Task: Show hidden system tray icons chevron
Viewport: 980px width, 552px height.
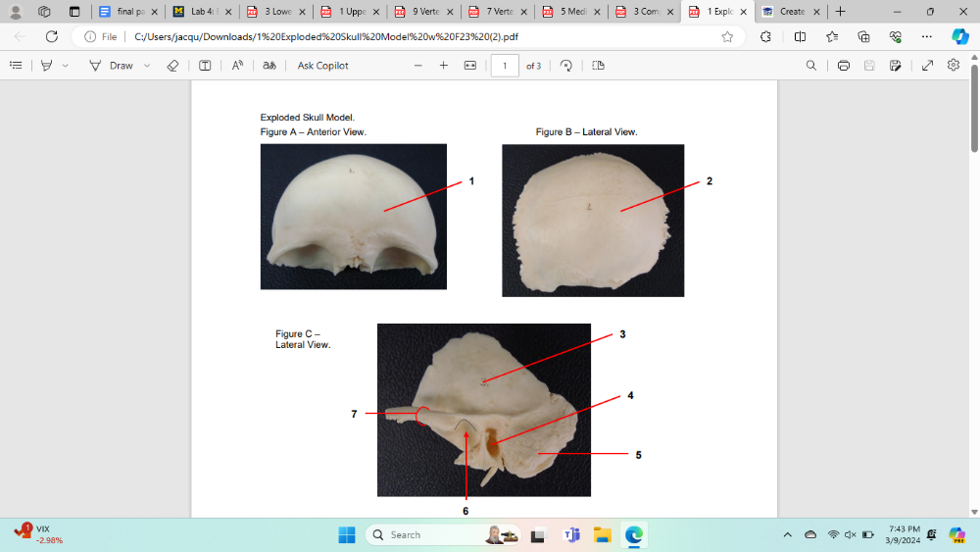Action: coord(787,535)
